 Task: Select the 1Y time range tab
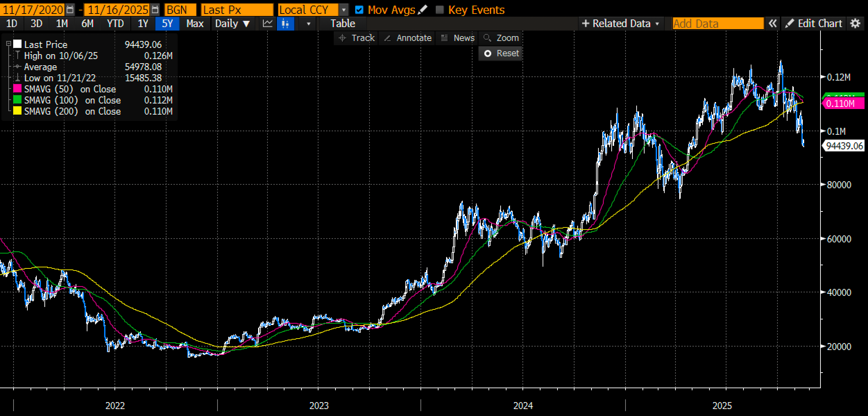tap(143, 24)
